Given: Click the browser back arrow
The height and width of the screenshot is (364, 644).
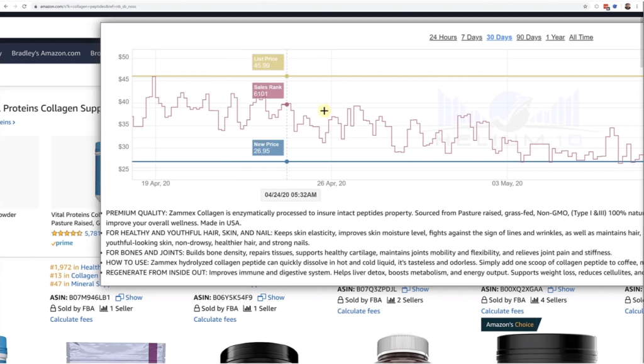Looking at the screenshot, I should pos(5,6).
